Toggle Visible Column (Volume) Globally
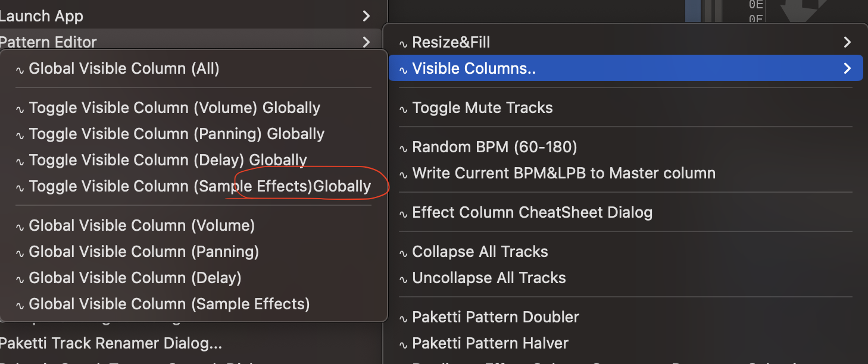868x364 pixels. point(174,108)
